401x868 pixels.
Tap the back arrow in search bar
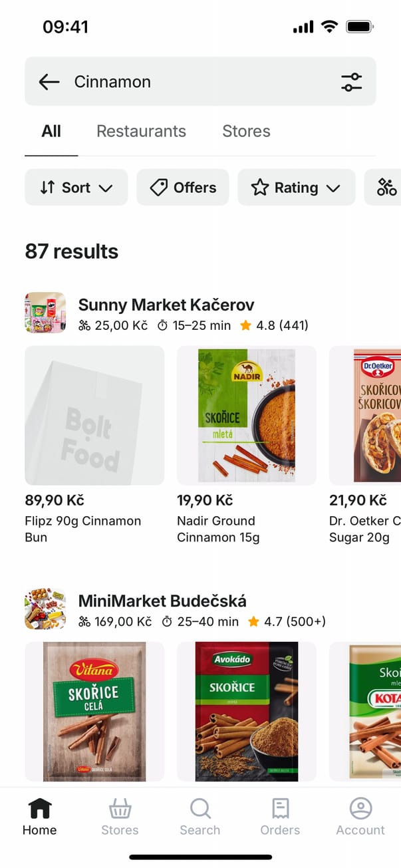(49, 82)
